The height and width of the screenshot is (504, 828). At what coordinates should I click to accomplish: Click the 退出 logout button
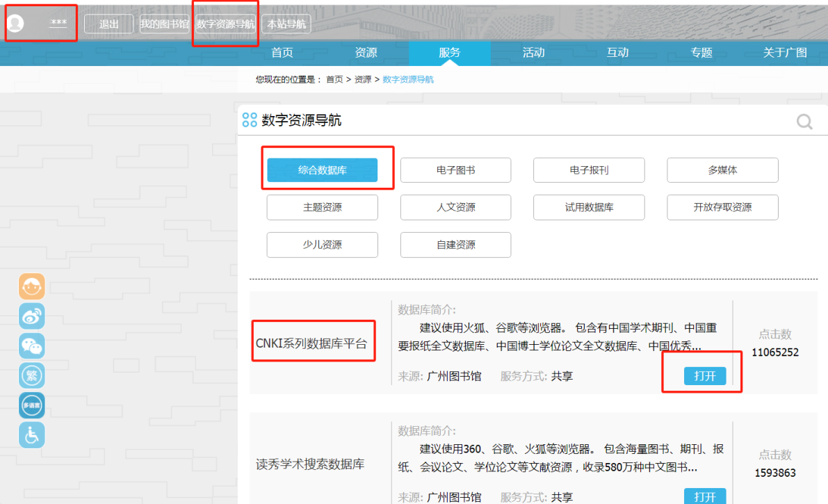pos(108,24)
